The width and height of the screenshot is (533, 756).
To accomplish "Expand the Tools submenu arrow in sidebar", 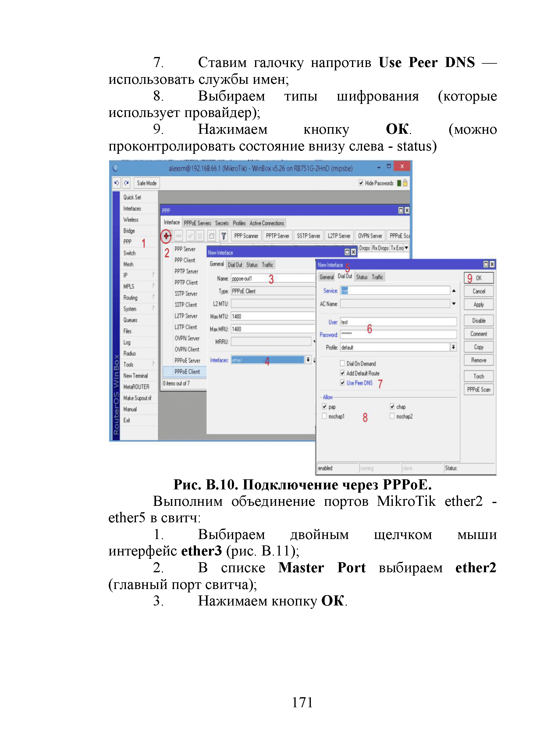I will pos(154,364).
